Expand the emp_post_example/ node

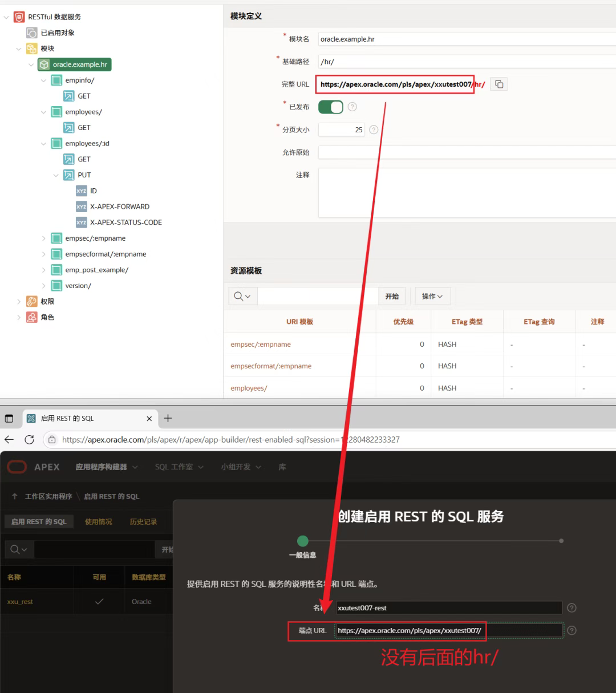point(44,270)
